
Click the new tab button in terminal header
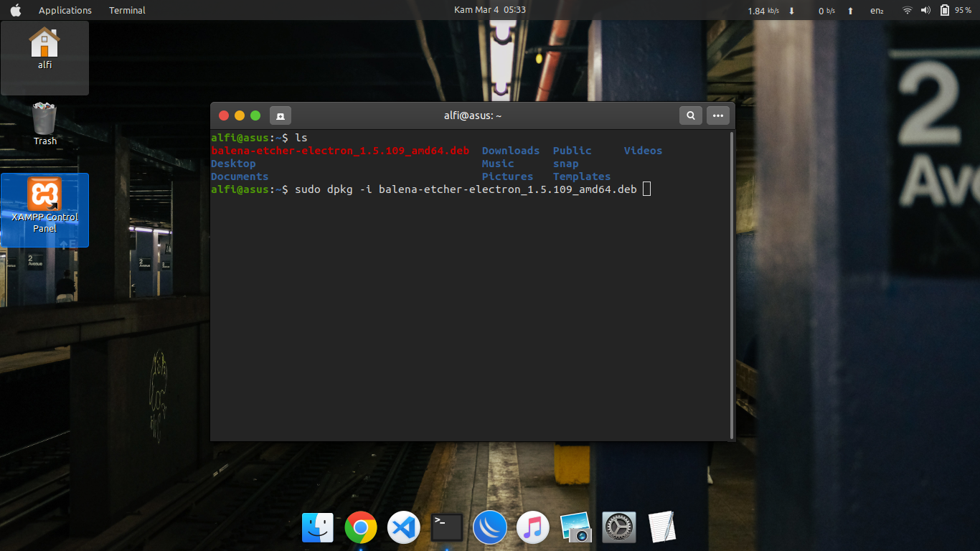pyautogui.click(x=280, y=116)
